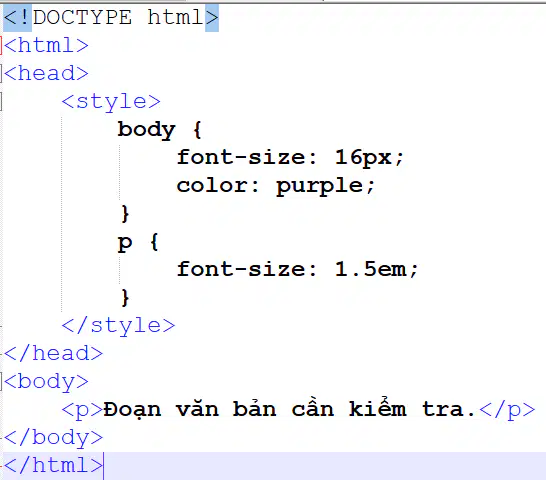Viewport: 546px width, 480px height.
Task: Click the closing </html> tag
Action: (x=53, y=466)
